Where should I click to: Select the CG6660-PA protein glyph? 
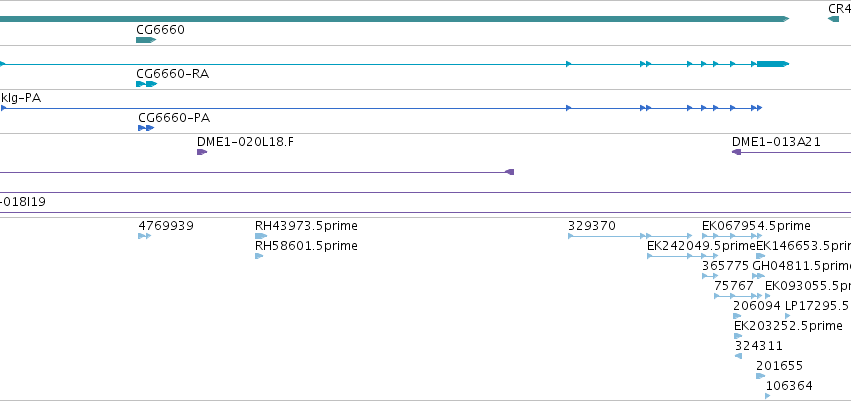point(146,128)
